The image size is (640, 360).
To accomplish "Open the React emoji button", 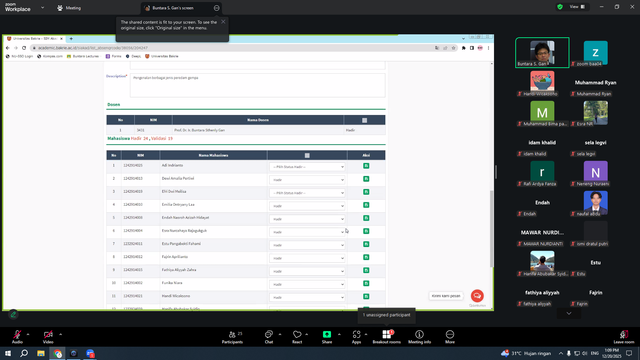I will [x=297, y=337].
